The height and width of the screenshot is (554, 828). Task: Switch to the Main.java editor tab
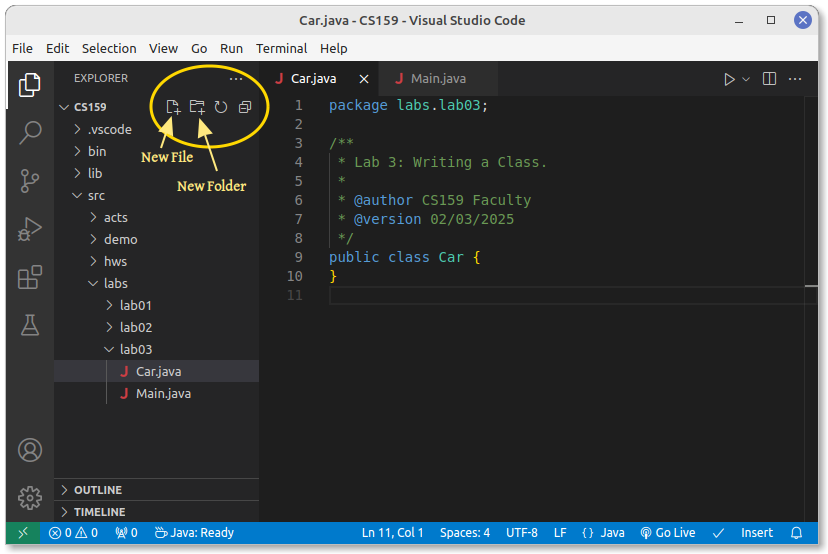[x=438, y=79]
